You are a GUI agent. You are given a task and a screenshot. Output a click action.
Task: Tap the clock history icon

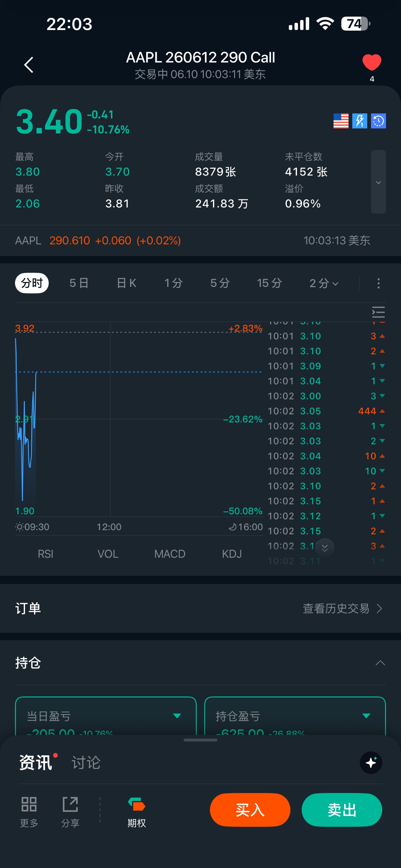[378, 121]
